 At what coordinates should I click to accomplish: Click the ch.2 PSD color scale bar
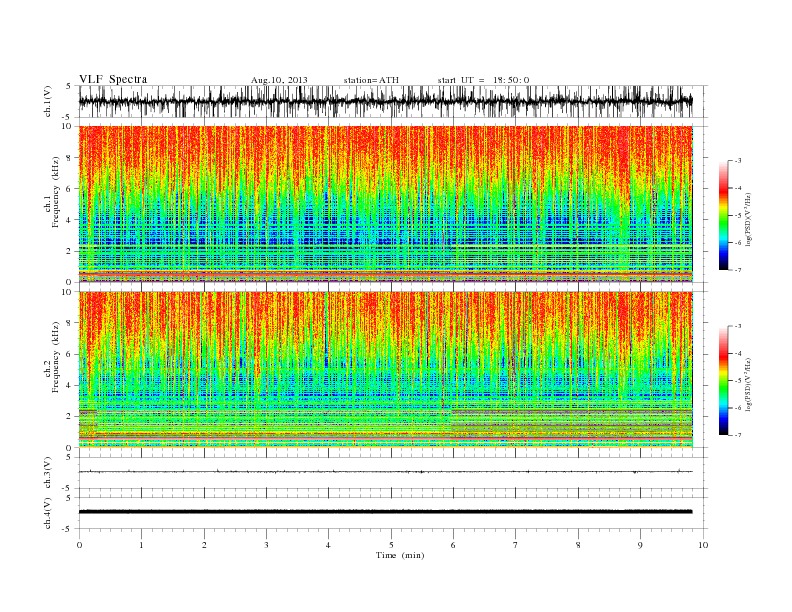point(724,380)
